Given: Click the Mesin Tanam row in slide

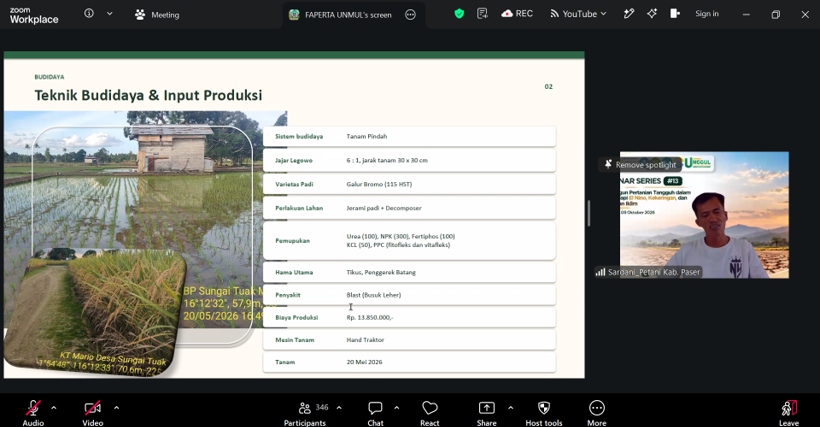Looking at the screenshot, I should (409, 340).
